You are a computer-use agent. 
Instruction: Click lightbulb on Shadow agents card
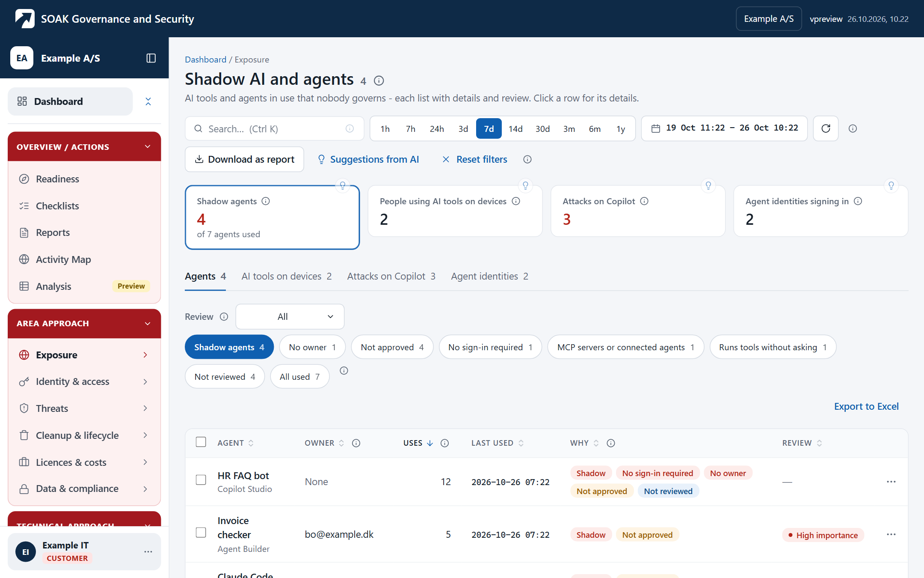pos(343,185)
